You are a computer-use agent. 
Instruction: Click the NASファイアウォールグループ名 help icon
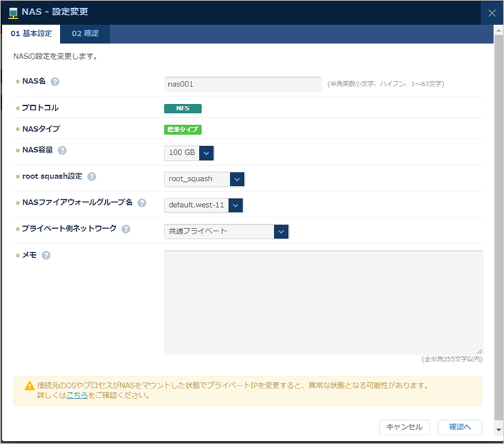142,202
